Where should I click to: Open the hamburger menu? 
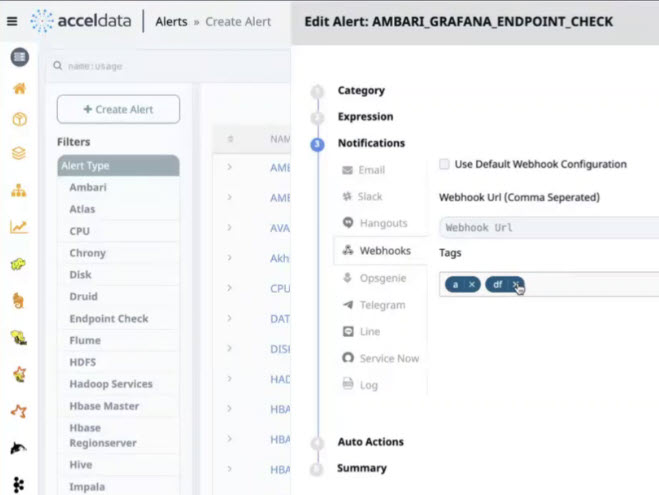(x=12, y=21)
